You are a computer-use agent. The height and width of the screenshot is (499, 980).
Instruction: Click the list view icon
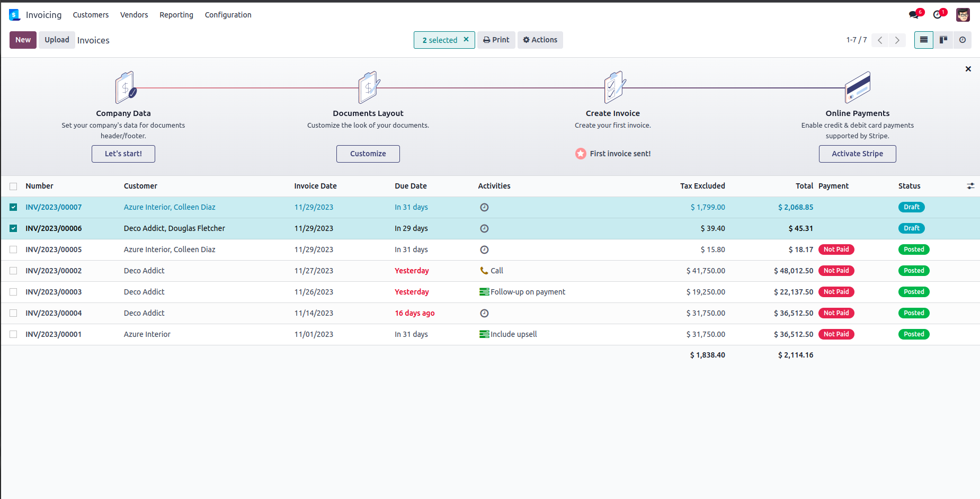point(923,40)
